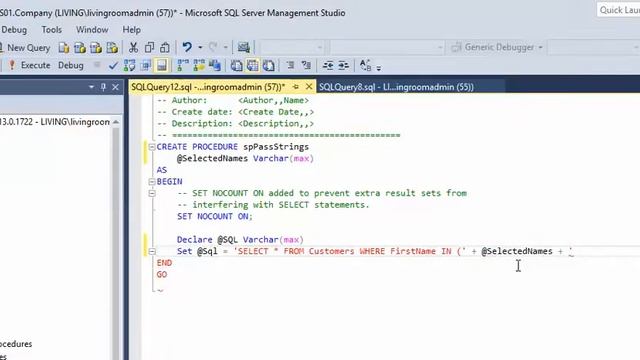This screenshot has width=640, height=360.
Task: Specify Values for Template Parameters
Action: 365,65
